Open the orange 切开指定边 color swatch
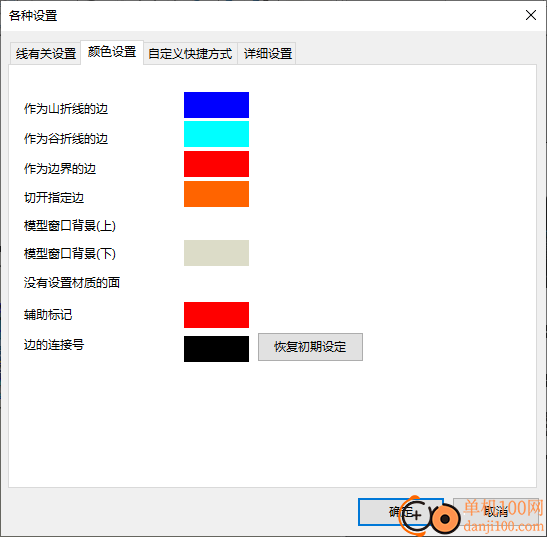This screenshot has width=547, height=537. [216, 194]
